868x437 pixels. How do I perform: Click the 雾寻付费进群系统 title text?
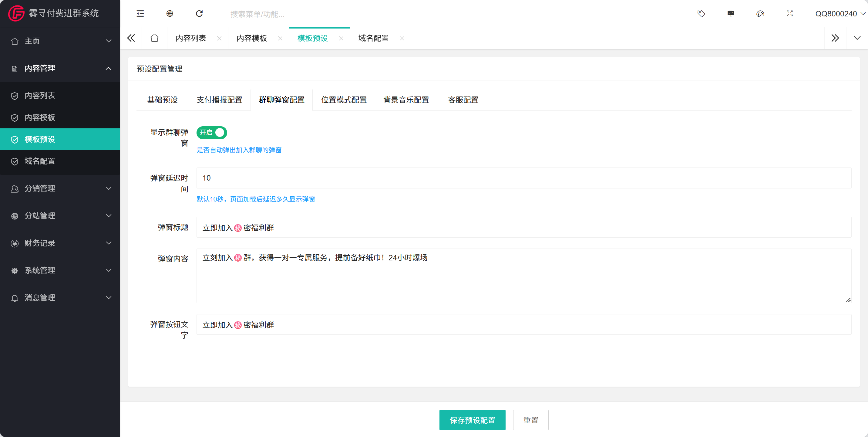click(x=64, y=13)
